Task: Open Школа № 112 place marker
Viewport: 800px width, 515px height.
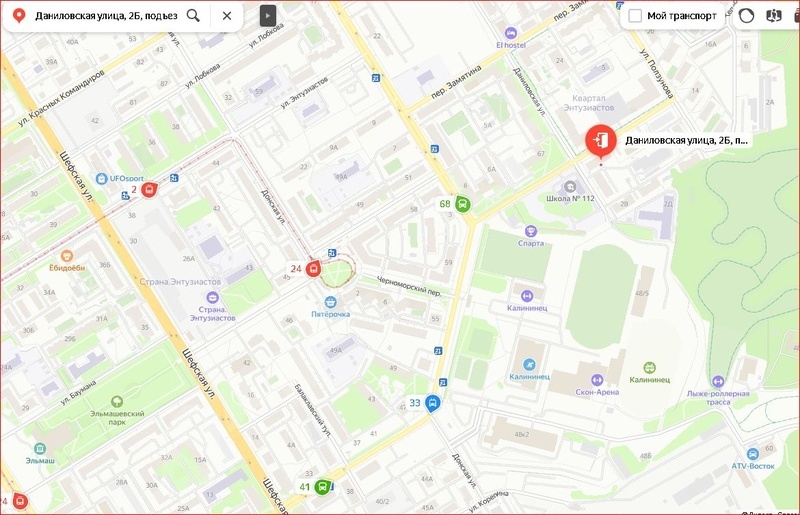Action: 571,186
